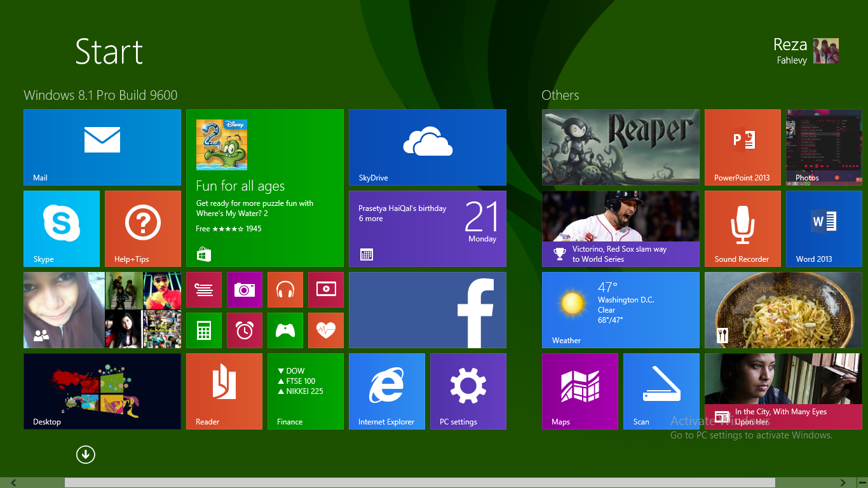The height and width of the screenshot is (488, 868).
Task: Open Skype
Action: coord(62,229)
